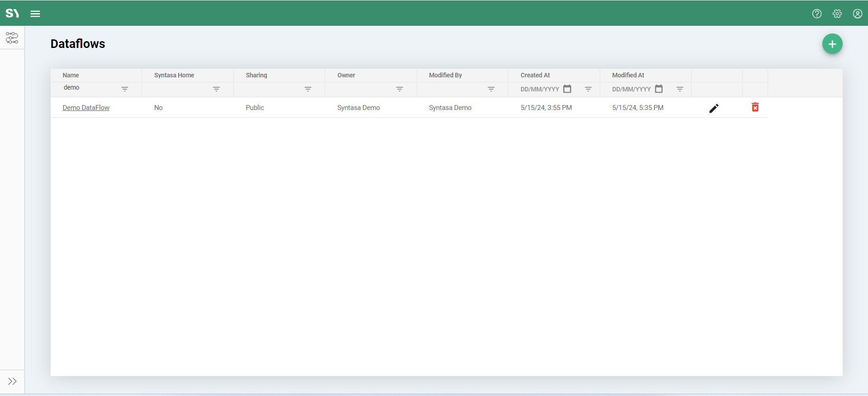Screen dimensions: 868x396
Task: Open the Syntasa Home column filter menu
Action: click(x=216, y=89)
